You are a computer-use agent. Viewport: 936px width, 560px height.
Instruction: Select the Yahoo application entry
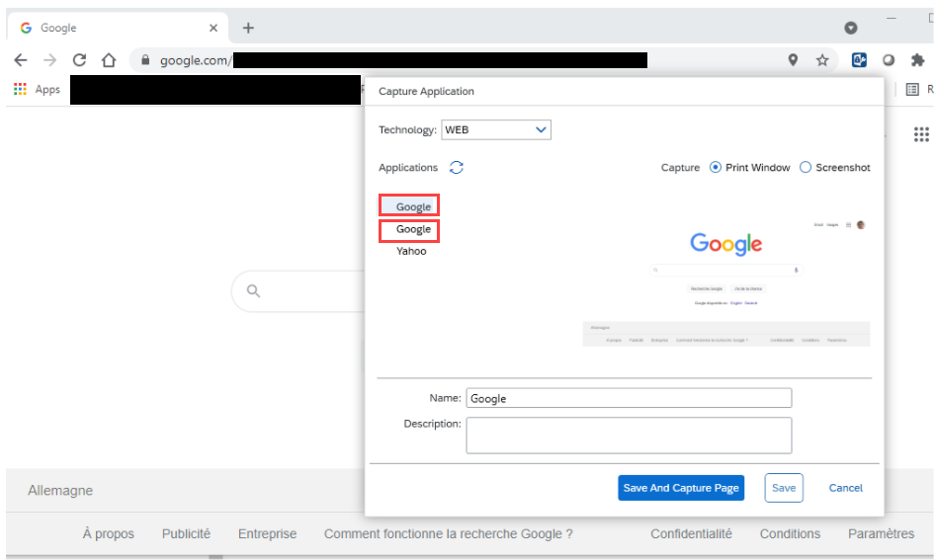point(411,251)
